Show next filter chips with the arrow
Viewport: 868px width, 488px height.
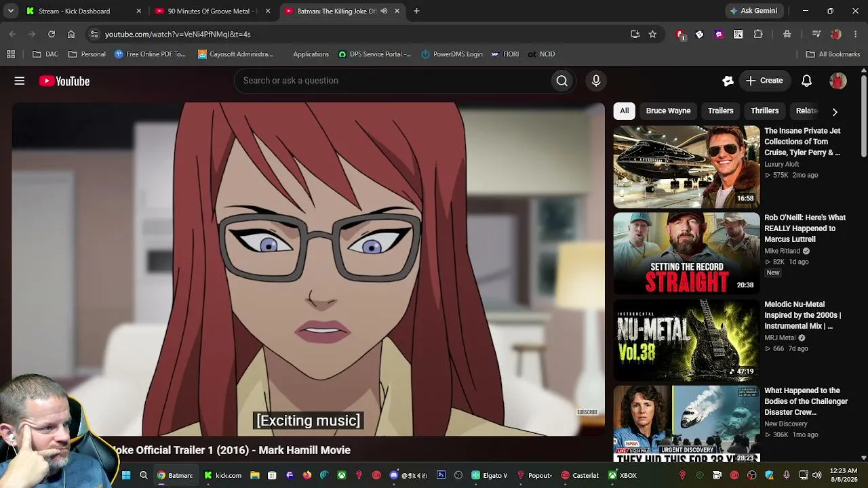[x=835, y=111]
